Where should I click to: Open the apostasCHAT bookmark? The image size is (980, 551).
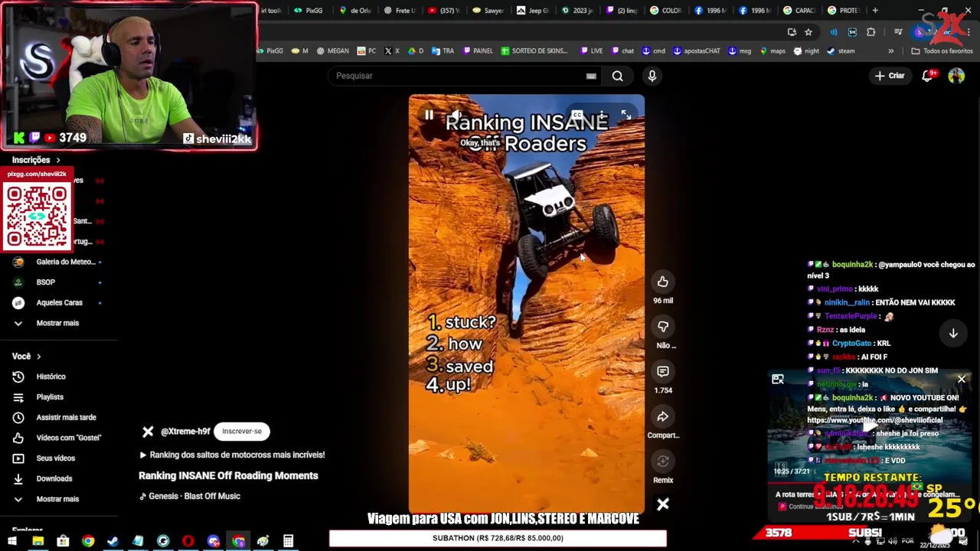click(697, 51)
